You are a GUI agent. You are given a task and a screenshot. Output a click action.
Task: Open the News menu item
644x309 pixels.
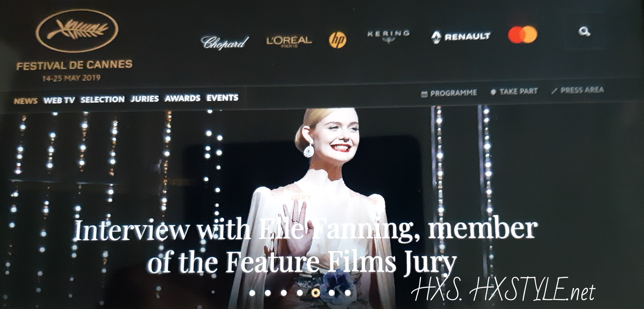coord(26,101)
